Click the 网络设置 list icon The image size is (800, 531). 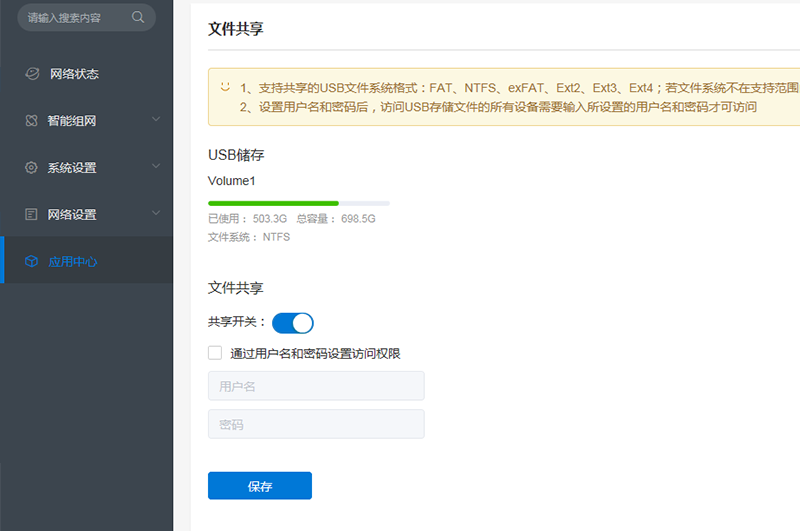tap(31, 214)
